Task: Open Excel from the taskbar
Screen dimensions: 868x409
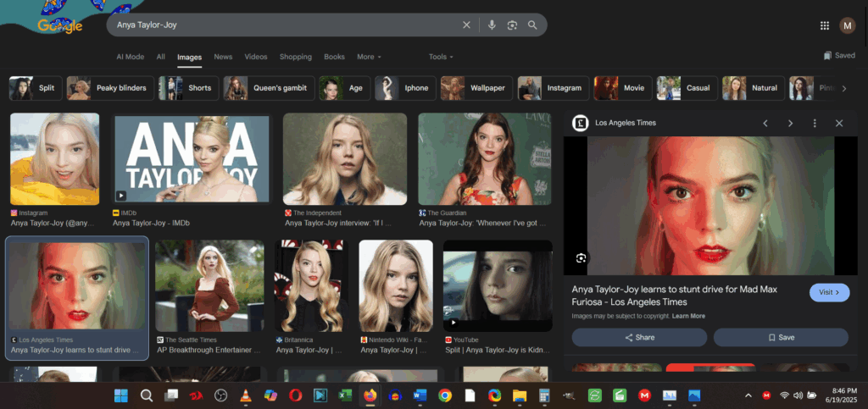Action: [345, 395]
